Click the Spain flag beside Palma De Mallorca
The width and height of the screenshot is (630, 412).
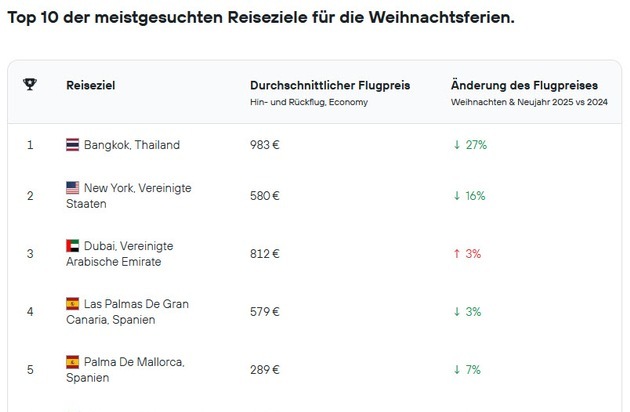(72, 361)
